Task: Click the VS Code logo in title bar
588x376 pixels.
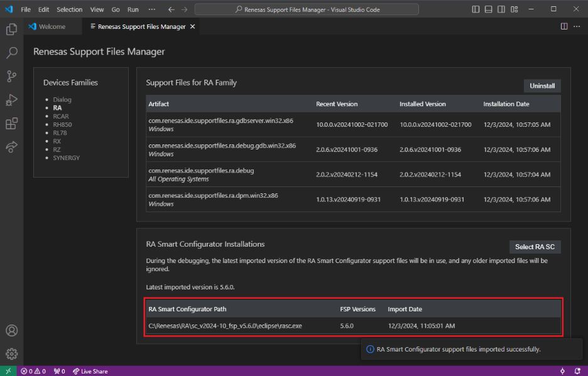Action: (9, 9)
